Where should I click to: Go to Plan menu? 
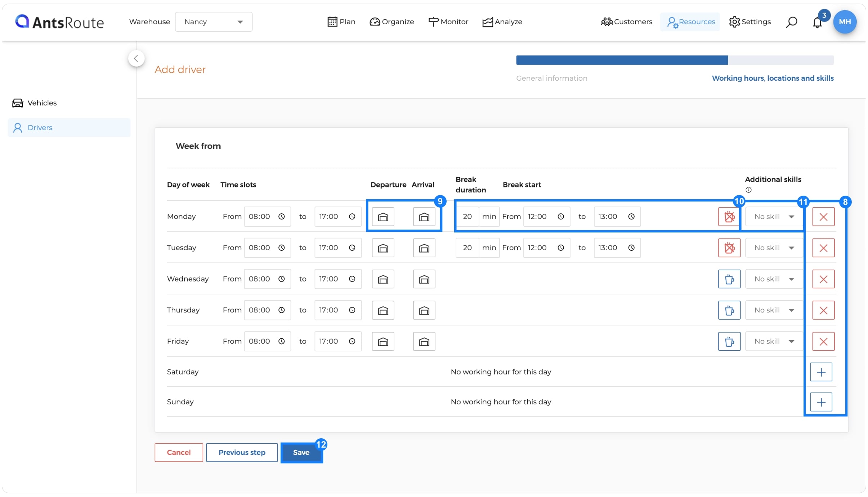341,22
